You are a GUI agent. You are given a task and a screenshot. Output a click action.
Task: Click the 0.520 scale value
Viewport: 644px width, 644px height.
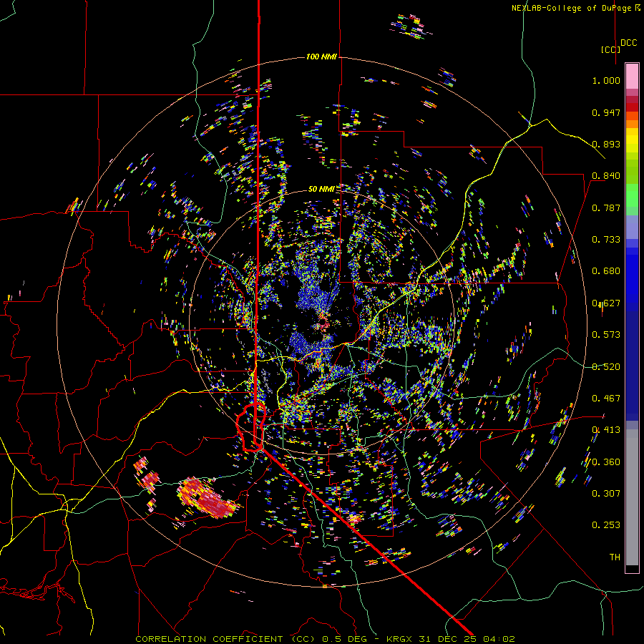click(x=606, y=366)
